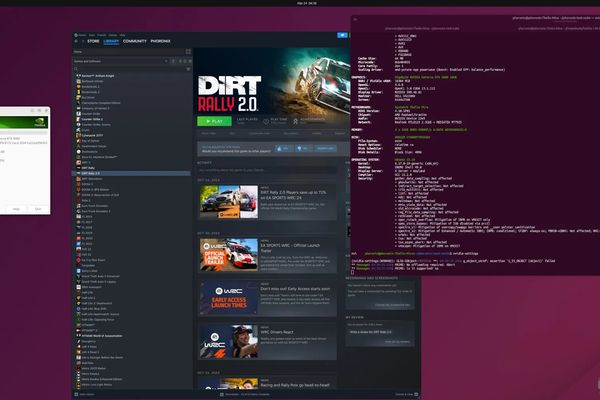Click the date and time in top bar
The width and height of the screenshot is (600, 400).
point(307,3)
